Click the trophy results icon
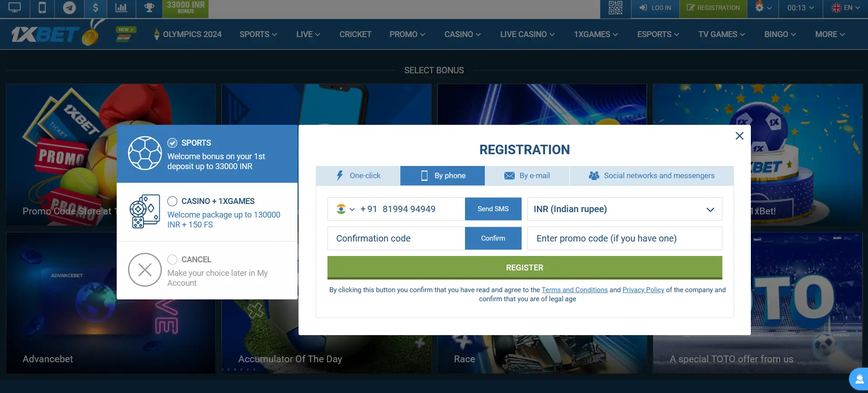 point(149,8)
